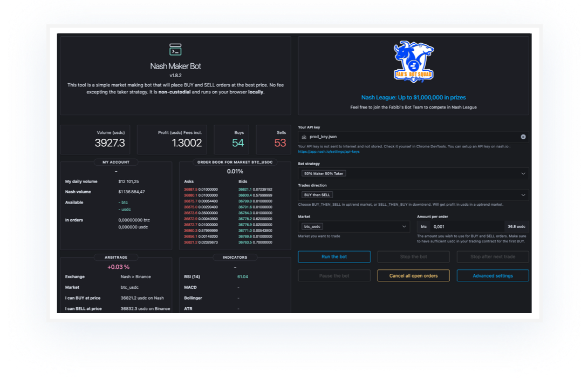
Task: Open the Market dropdown chevron for btc_usdc
Action: coord(404,226)
